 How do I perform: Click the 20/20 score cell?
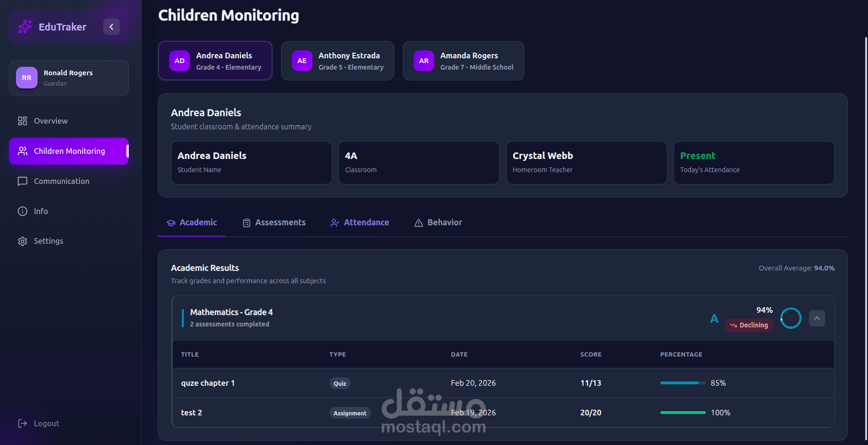click(591, 413)
